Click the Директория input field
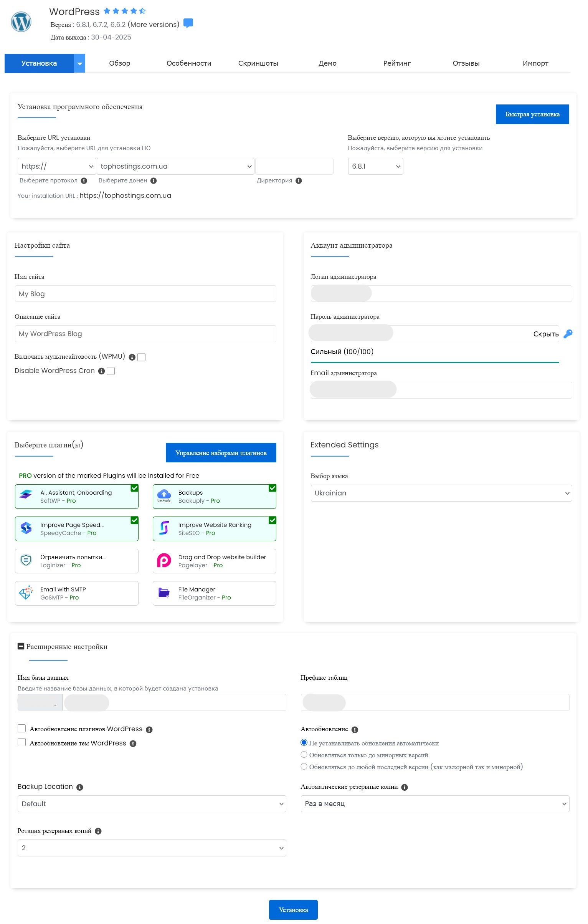Screen dimensions: 588x924 pos(294,166)
